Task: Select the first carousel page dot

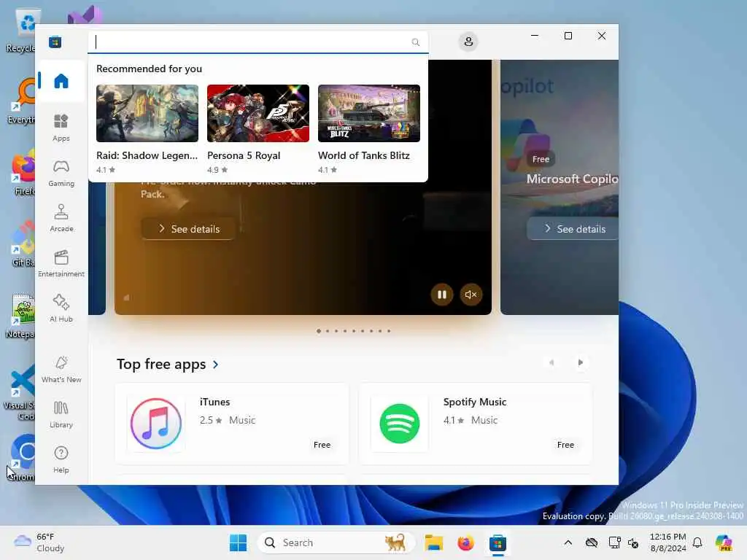Action: [319, 331]
